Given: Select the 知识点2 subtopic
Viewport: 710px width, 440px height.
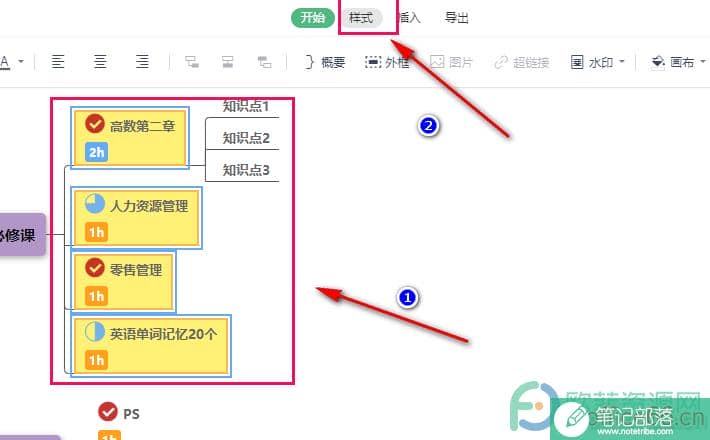Looking at the screenshot, I should click(246, 138).
